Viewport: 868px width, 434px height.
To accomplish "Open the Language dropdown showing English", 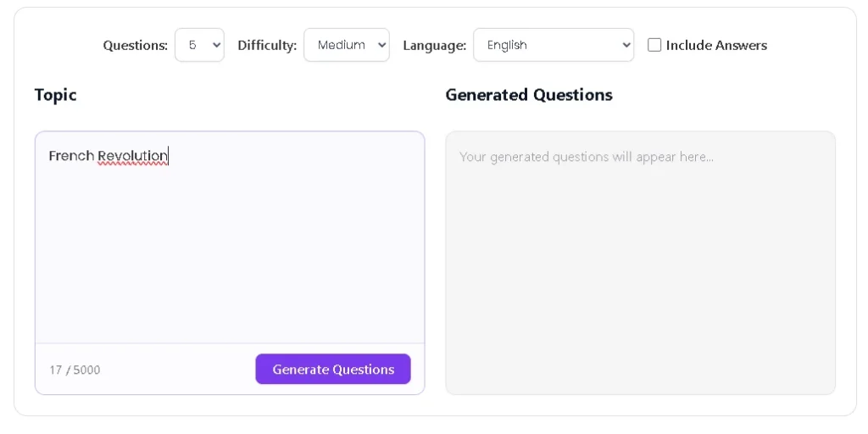I will 553,45.
